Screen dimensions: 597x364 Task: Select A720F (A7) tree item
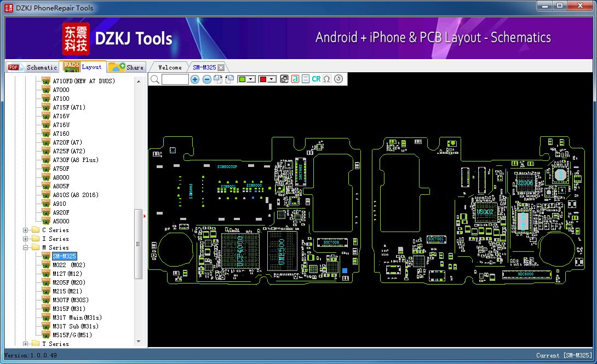[67, 142]
